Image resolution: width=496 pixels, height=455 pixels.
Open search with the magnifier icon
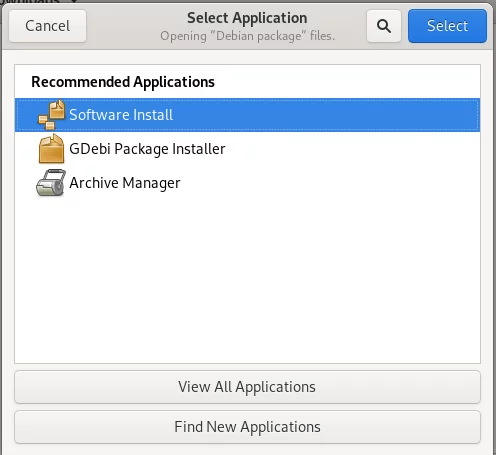click(x=384, y=26)
